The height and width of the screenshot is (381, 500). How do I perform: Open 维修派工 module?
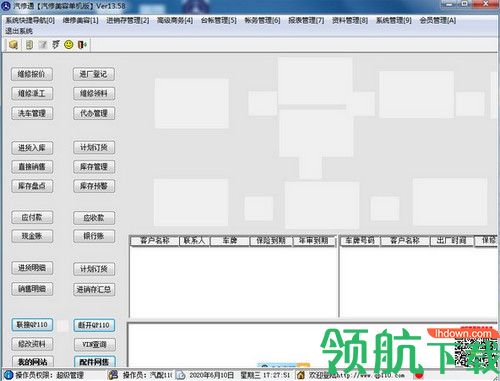click(32, 94)
